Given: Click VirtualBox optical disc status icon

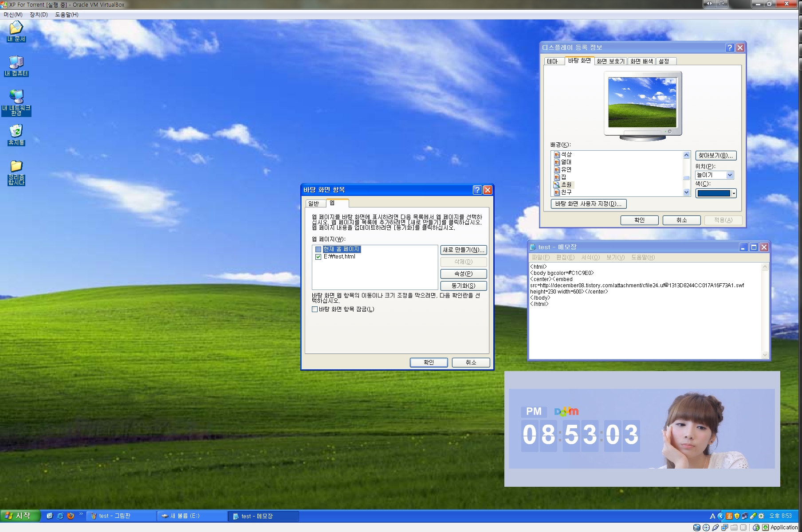Looking at the screenshot, I should point(706,528).
